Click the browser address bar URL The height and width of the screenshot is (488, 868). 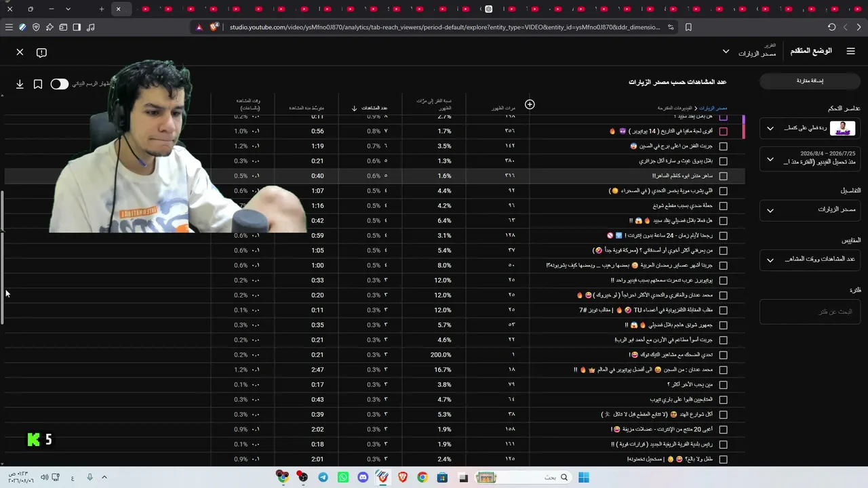(x=444, y=27)
